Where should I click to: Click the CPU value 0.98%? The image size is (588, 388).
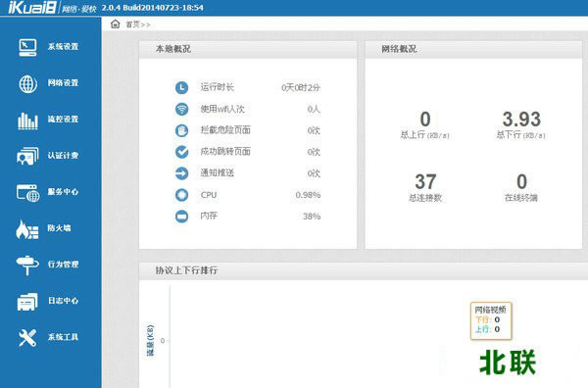[x=308, y=195]
